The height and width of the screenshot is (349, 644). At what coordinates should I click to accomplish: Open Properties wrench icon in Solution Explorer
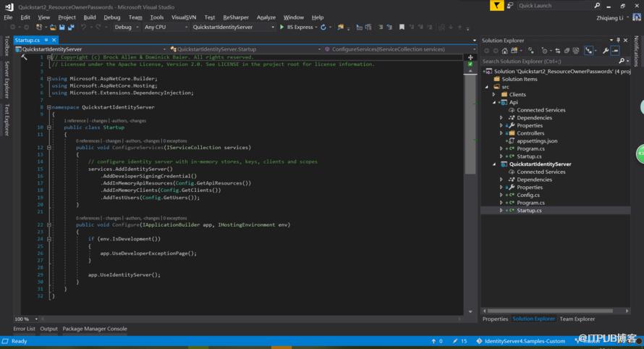(x=606, y=51)
